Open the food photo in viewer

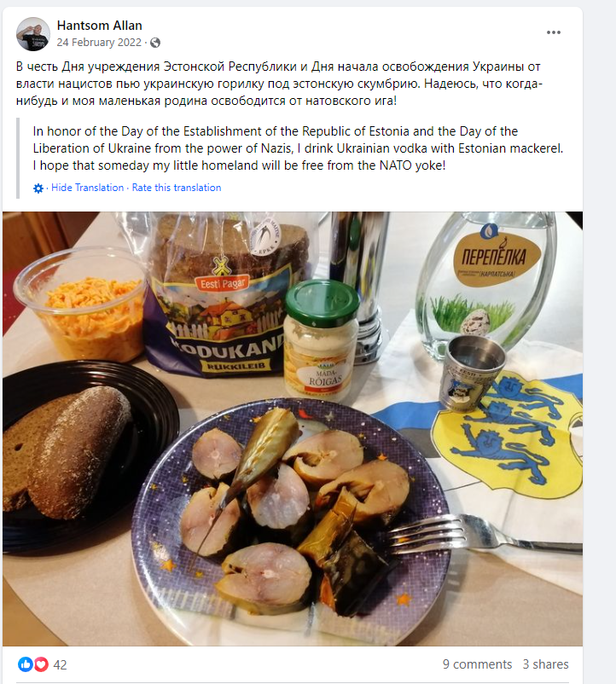(293, 428)
